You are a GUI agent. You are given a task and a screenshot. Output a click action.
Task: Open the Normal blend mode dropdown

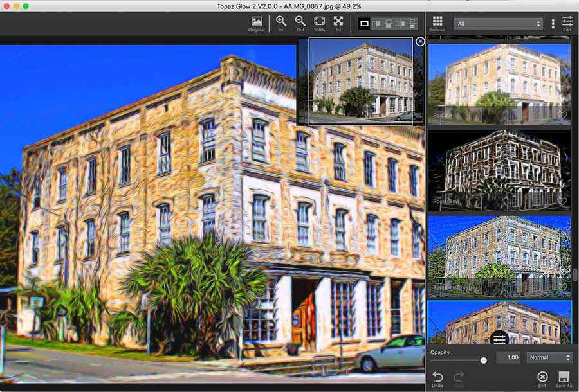(549, 357)
